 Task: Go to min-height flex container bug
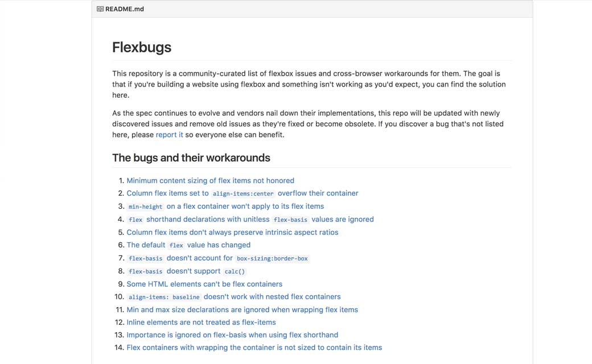245,206
